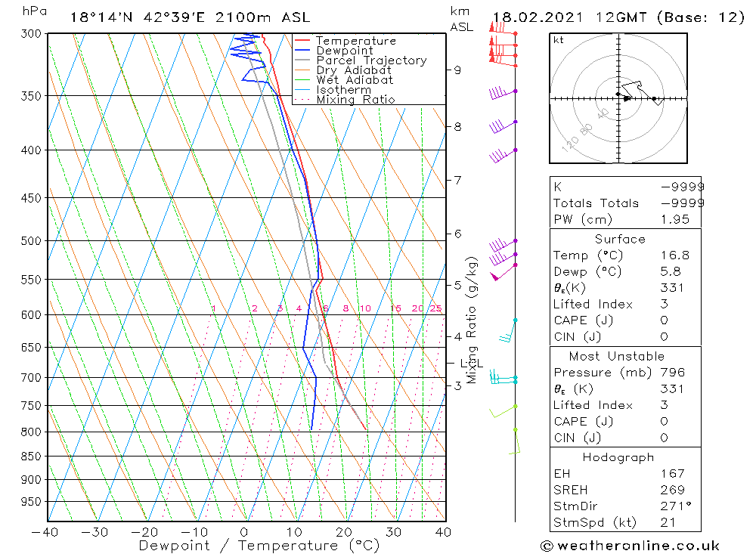This screenshot has width=756, height=554.
Task: Click the 5 km altitude tick label
Action: point(457,286)
